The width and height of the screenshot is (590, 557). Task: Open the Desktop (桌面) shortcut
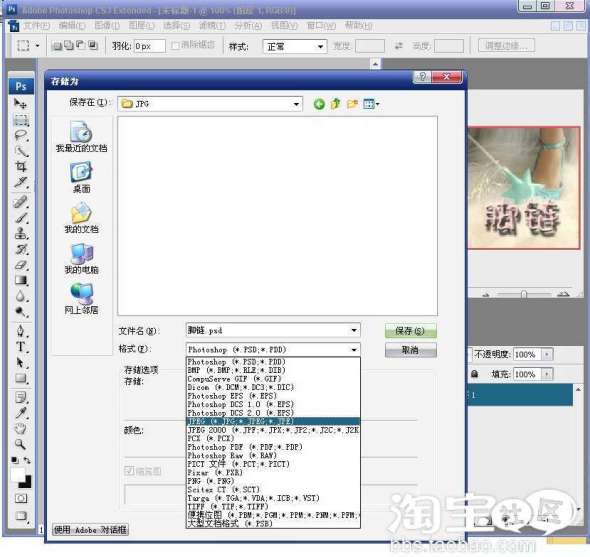81,178
